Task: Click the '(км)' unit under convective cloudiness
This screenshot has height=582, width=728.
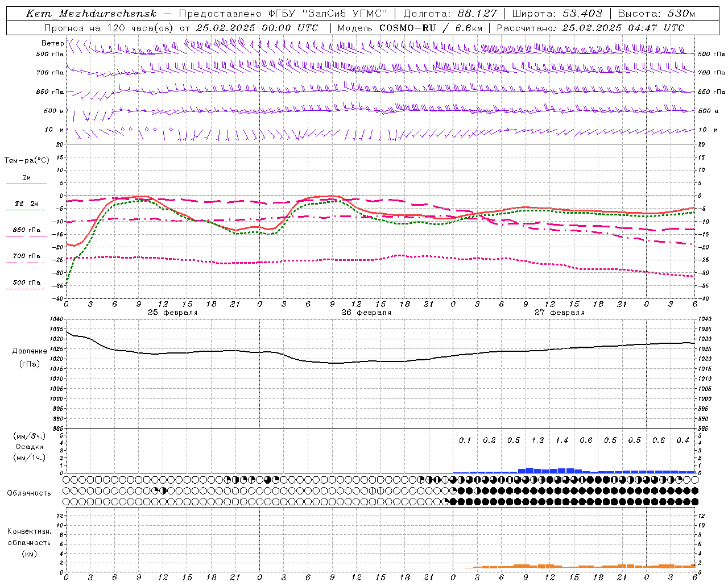Action: (28, 554)
